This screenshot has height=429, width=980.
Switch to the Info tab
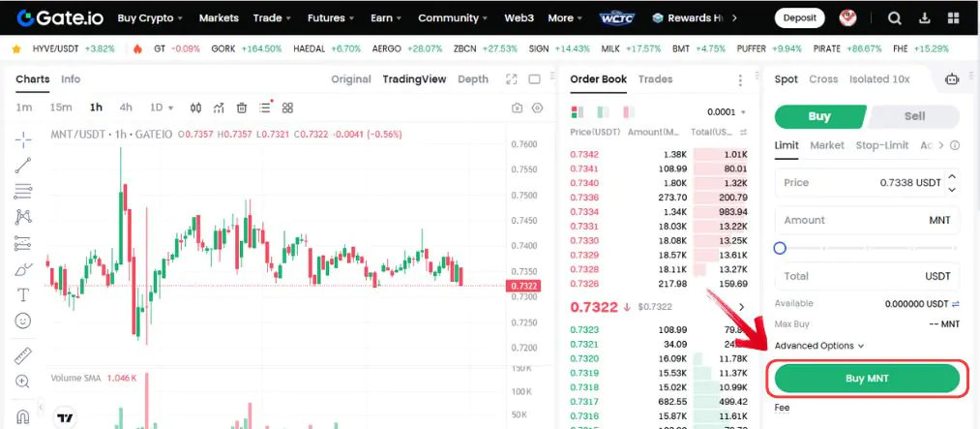pyautogui.click(x=71, y=79)
